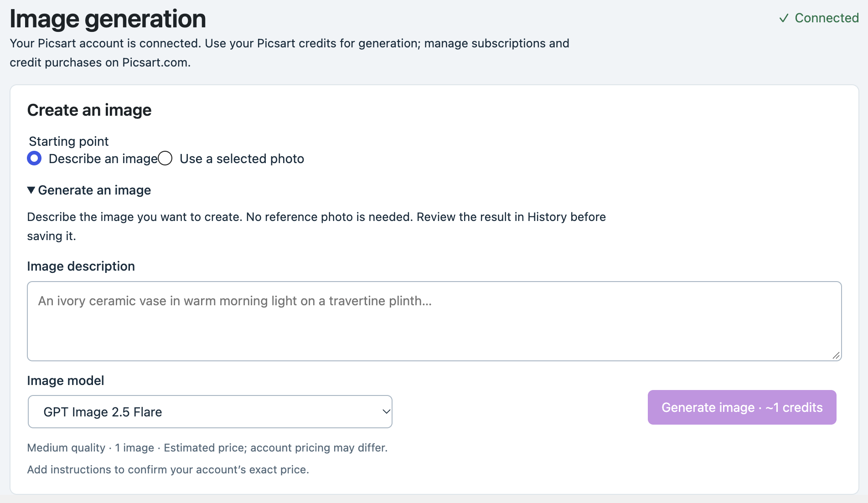
Task: Click the textarea resize handle corner
Action: [x=836, y=355]
